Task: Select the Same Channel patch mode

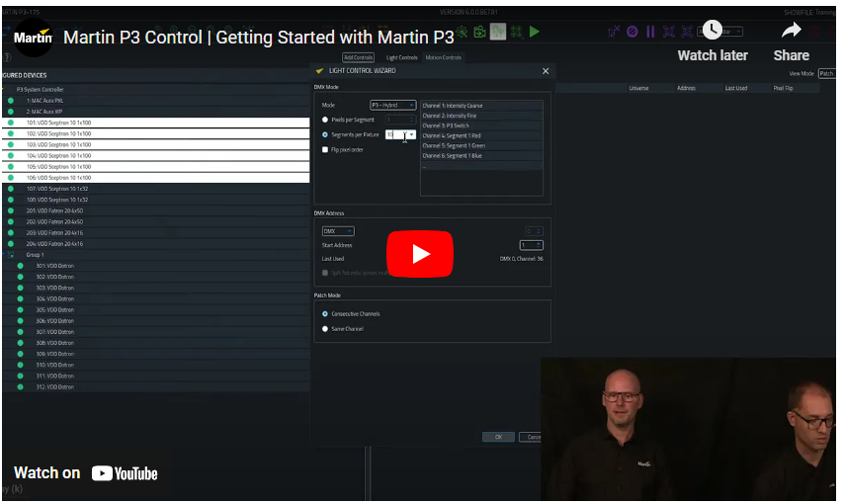Action: point(325,329)
